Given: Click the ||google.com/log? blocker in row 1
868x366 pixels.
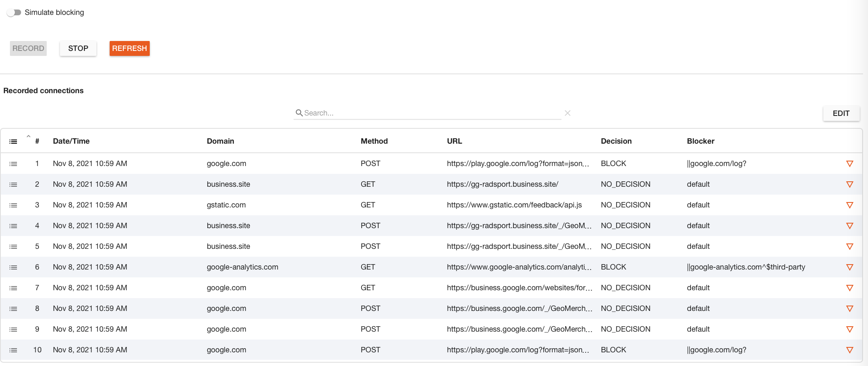Looking at the screenshot, I should 717,164.
